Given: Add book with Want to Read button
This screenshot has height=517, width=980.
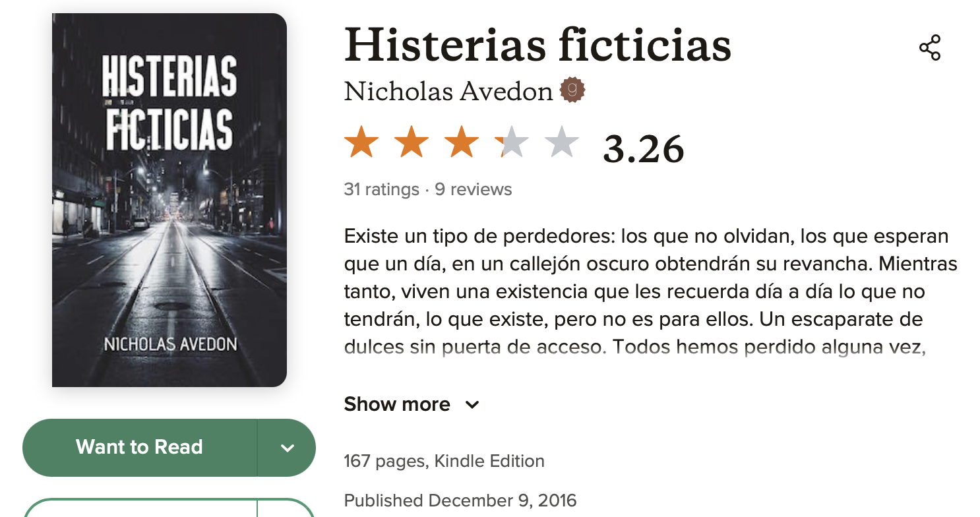Looking at the screenshot, I should tap(140, 448).
